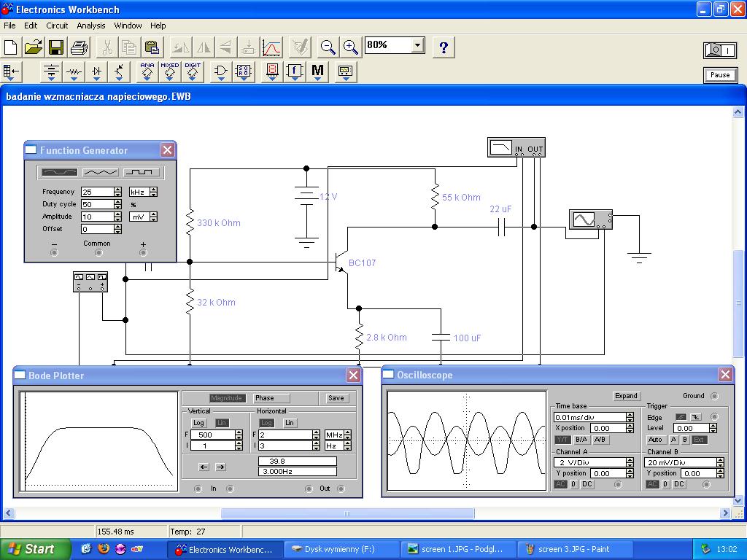This screenshot has width=747, height=560.
Task: Open the zoom percentage dropdown
Action: 417,45
